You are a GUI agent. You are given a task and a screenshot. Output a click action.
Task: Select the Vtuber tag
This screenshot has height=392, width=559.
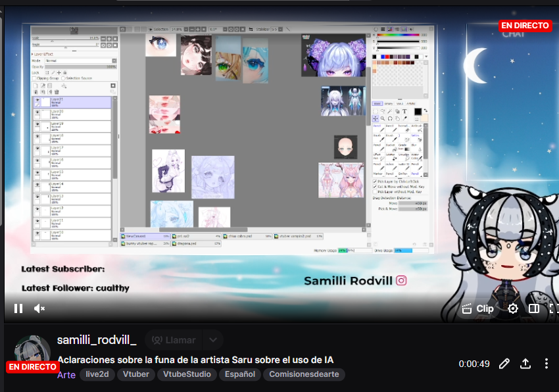[x=136, y=374]
